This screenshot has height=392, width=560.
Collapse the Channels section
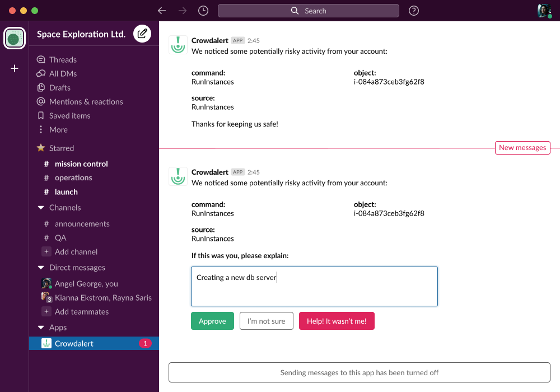click(41, 207)
